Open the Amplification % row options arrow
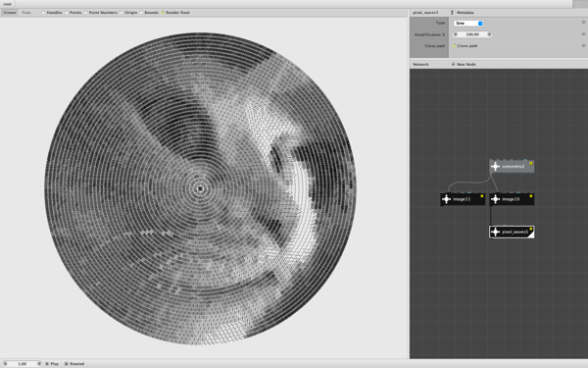 pos(583,34)
